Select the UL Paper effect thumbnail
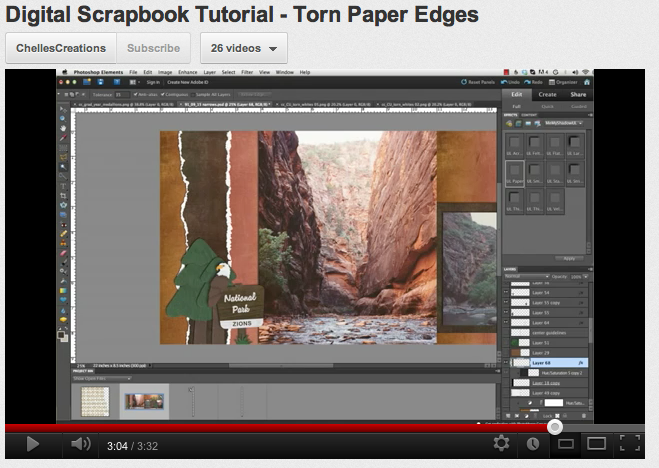The height and width of the screenshot is (468, 659). click(514, 173)
